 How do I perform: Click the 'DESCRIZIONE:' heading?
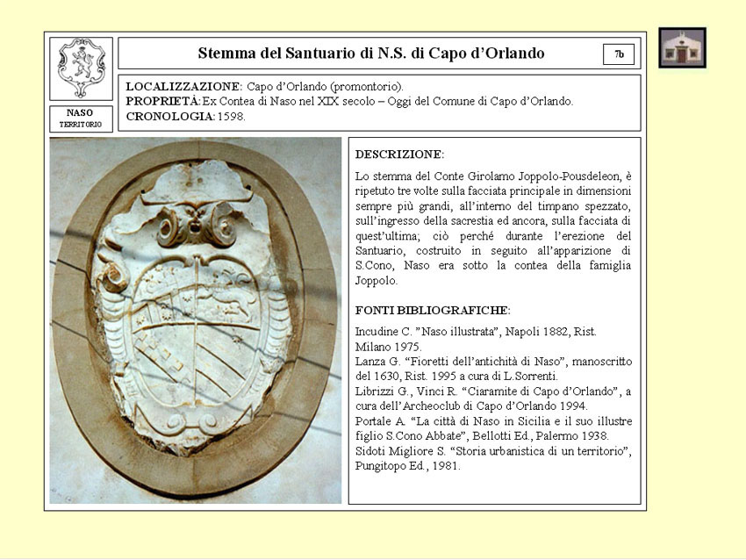[399, 154]
